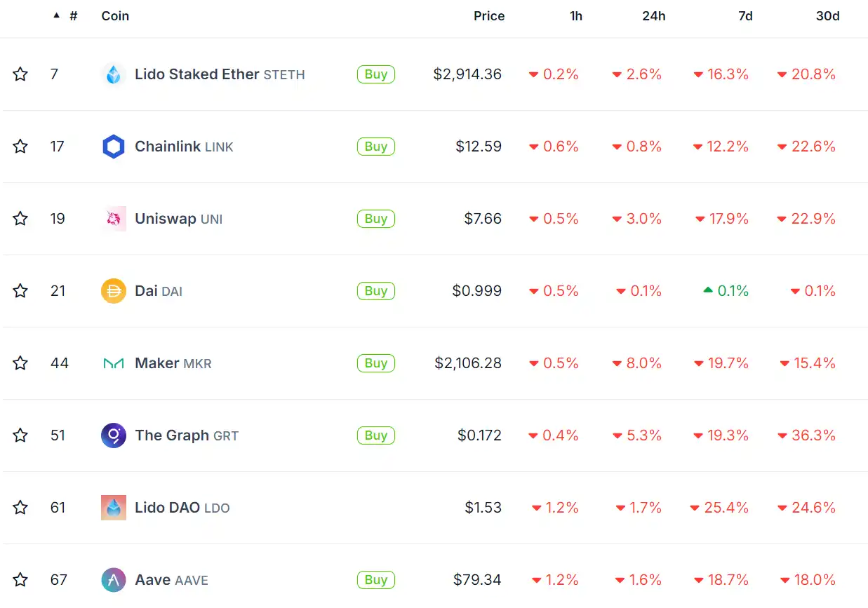The height and width of the screenshot is (608, 868).
Task: Click the Maker MKR logo
Action: click(x=113, y=363)
